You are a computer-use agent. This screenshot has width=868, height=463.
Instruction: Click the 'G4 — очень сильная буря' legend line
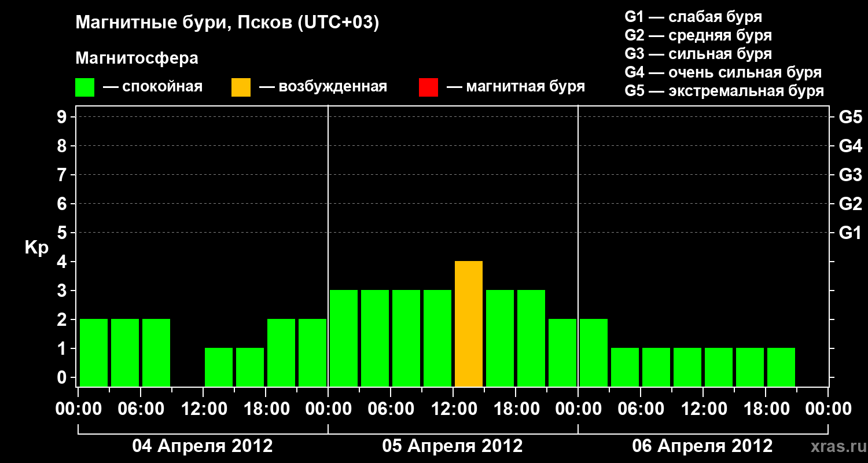point(723,72)
